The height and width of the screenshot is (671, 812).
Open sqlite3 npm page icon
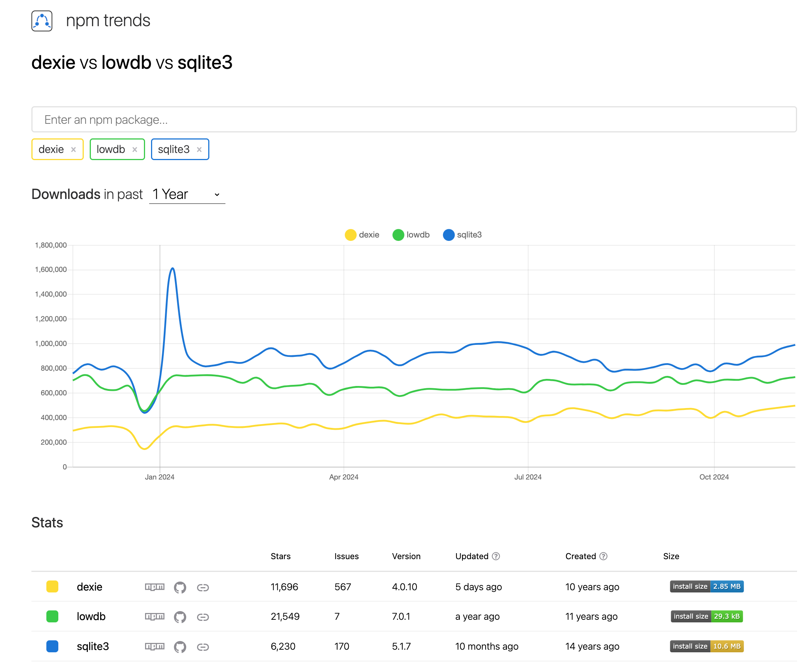pos(154,646)
